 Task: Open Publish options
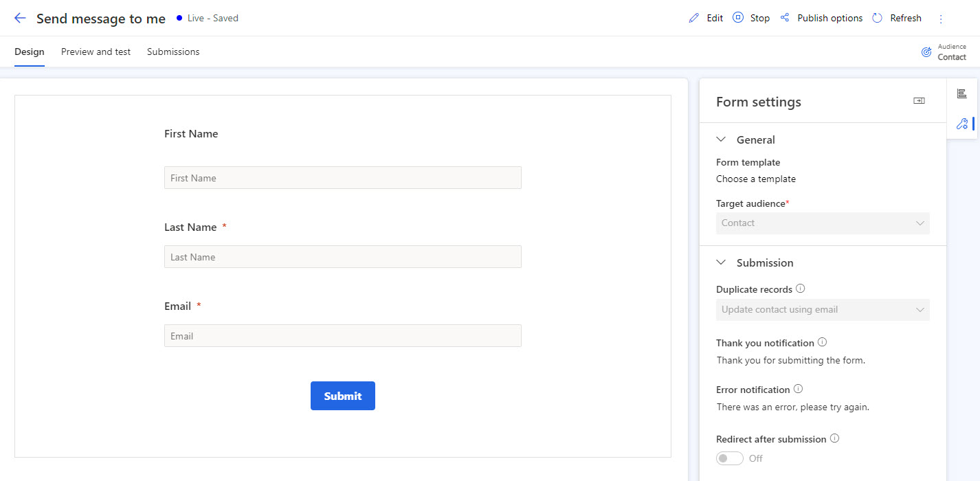click(x=829, y=19)
